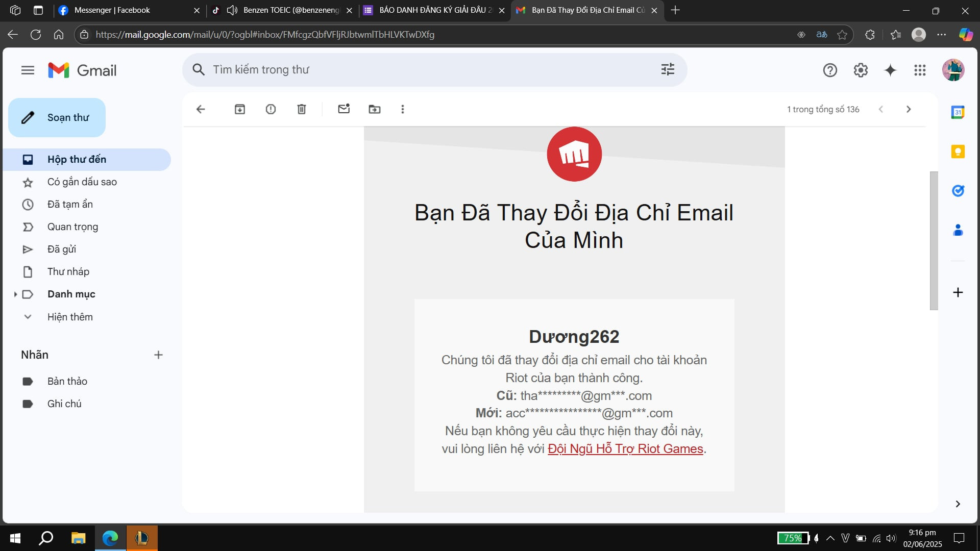Viewport: 980px width, 551px height.
Task: Mark the email as unread
Action: click(344, 109)
